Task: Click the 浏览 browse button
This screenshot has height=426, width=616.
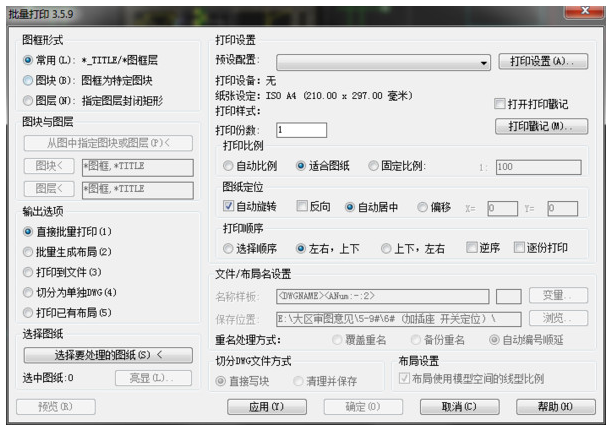Action: click(x=559, y=318)
